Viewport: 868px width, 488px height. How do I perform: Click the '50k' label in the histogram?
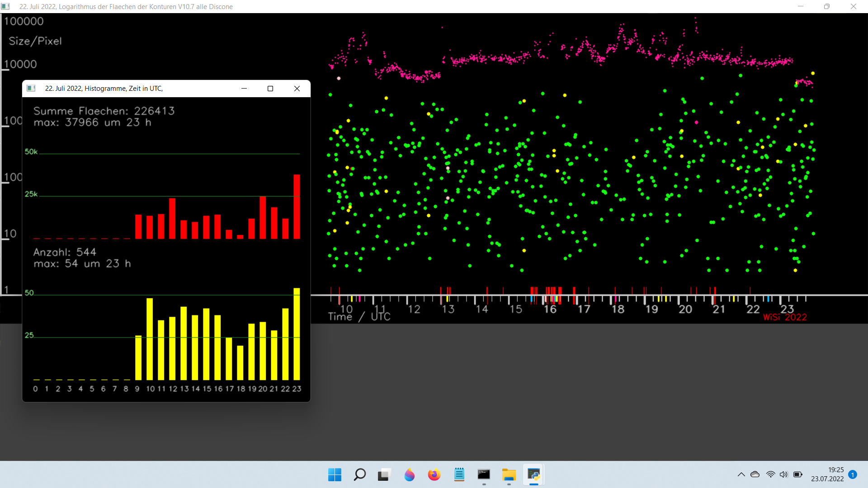click(31, 152)
